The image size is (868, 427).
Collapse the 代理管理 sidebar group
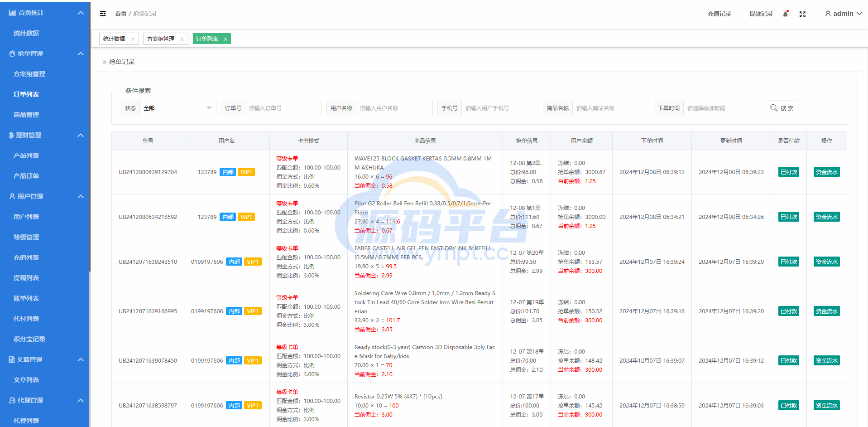(x=81, y=400)
